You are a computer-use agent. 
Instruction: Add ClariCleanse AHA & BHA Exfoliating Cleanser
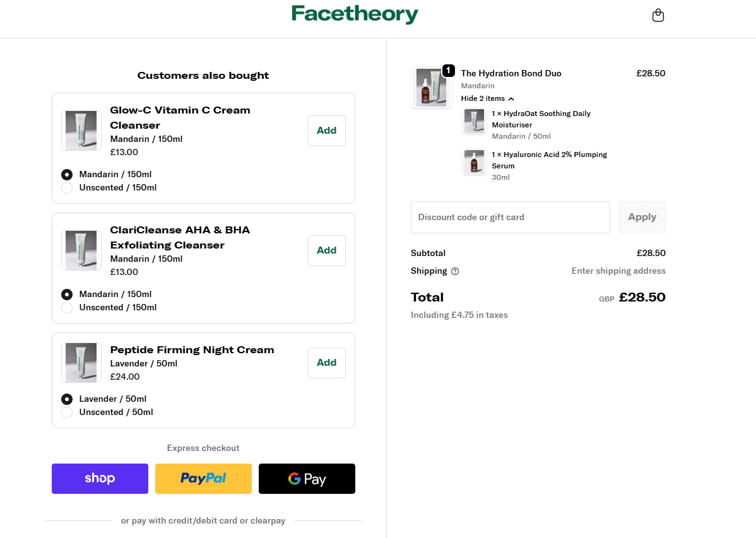326,250
